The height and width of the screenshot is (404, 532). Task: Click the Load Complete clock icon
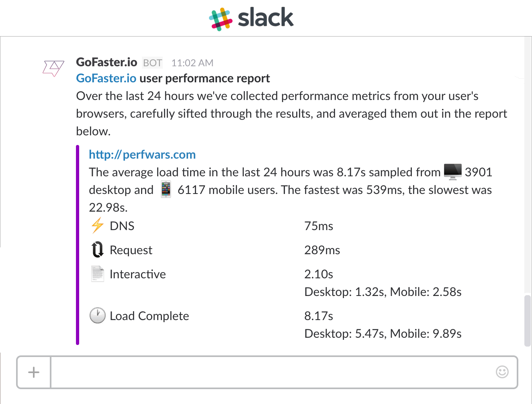point(97,316)
